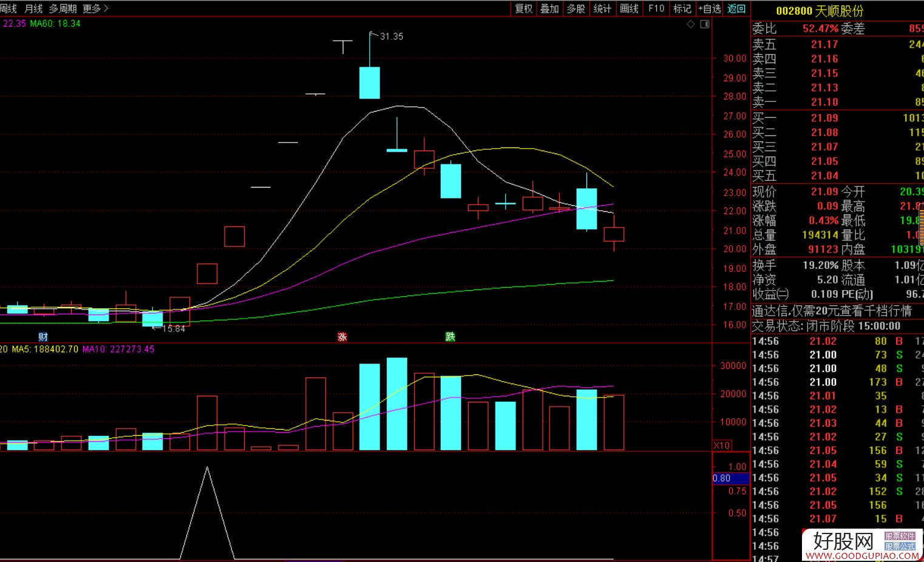Screen dimensions: 924x562
Task: Select the 0.80 highlighted indicator axis value
Action: click(x=731, y=478)
